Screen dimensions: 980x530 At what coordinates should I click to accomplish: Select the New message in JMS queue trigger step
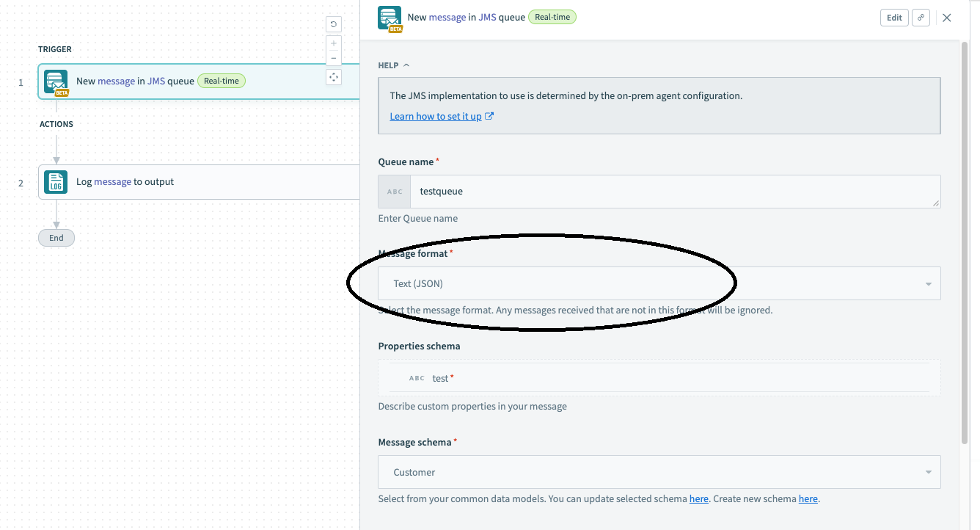199,81
